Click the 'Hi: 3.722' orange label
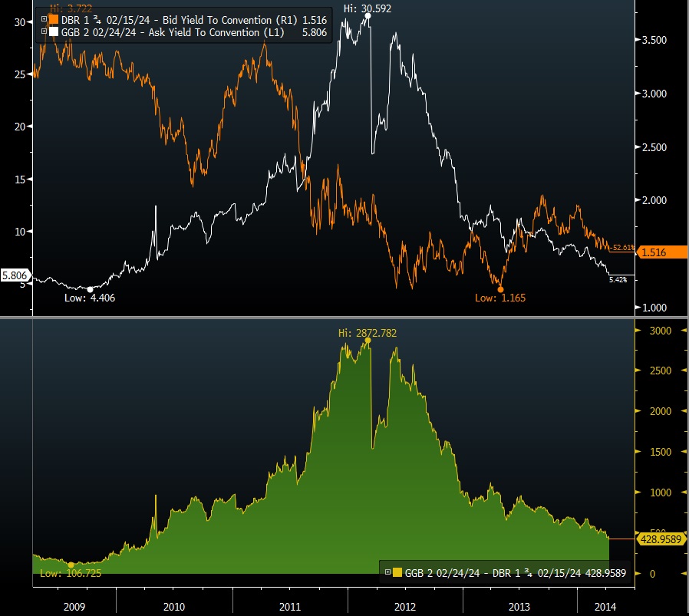The width and height of the screenshot is (689, 616). point(71,8)
